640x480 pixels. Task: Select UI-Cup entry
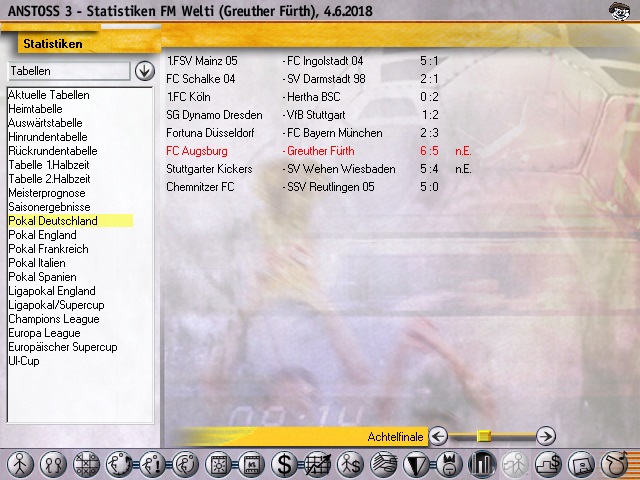(x=24, y=361)
